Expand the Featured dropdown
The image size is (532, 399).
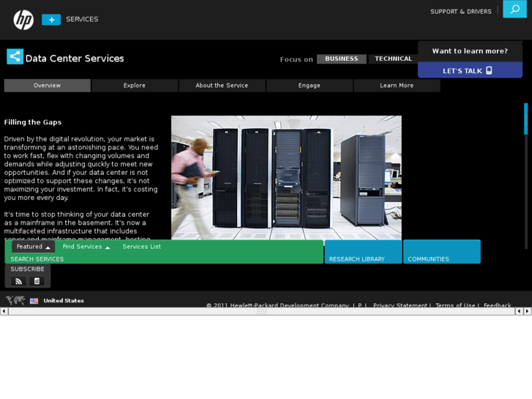(x=33, y=247)
